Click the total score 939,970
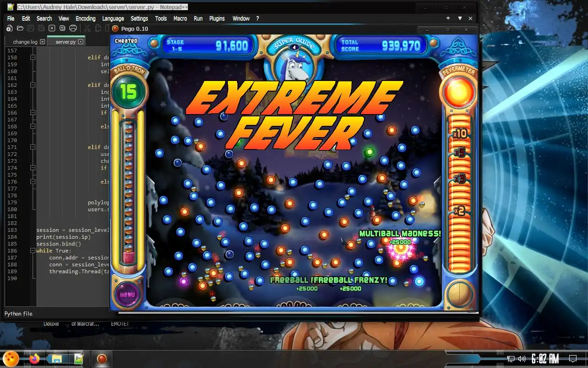Image resolution: width=588 pixels, height=368 pixels. (401, 46)
